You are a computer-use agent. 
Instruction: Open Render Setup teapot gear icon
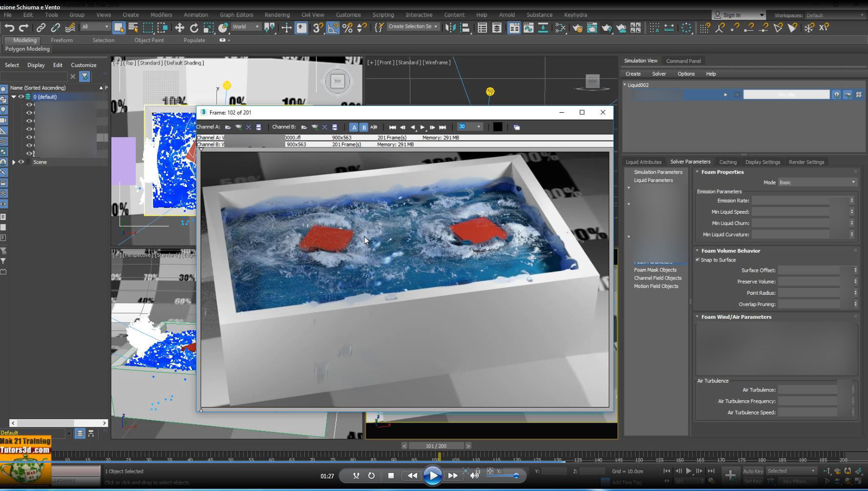click(577, 28)
